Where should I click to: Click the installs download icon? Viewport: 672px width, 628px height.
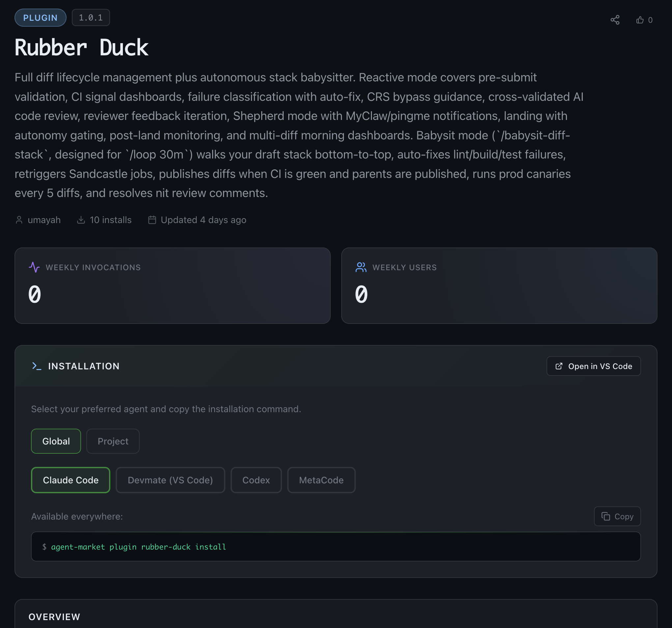[81, 220]
